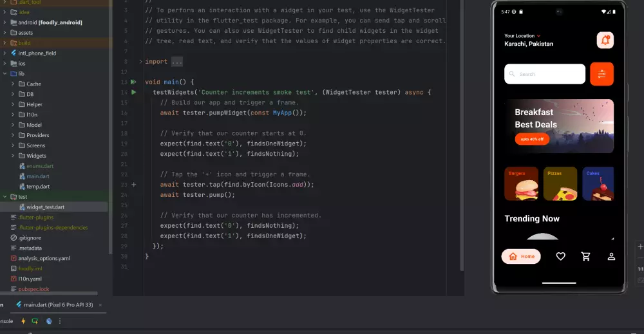Click 'Karachi, Pakistan' location text
The image size is (644, 334).
click(x=529, y=44)
